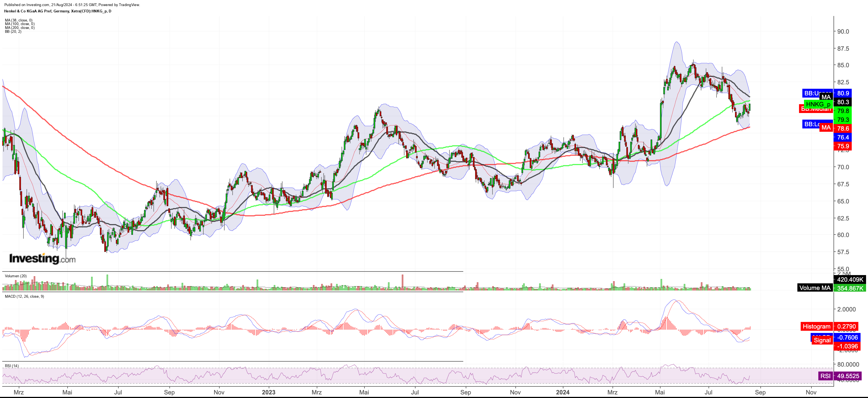The image size is (868, 398).
Task: Click the 90.0 price axis label
Action: pos(843,31)
